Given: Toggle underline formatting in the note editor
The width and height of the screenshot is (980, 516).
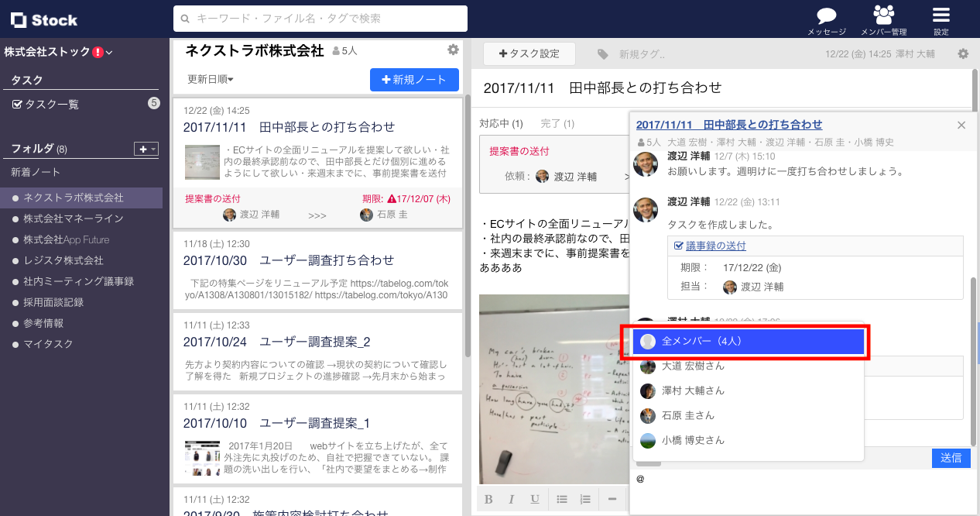Looking at the screenshot, I should pos(535,499).
